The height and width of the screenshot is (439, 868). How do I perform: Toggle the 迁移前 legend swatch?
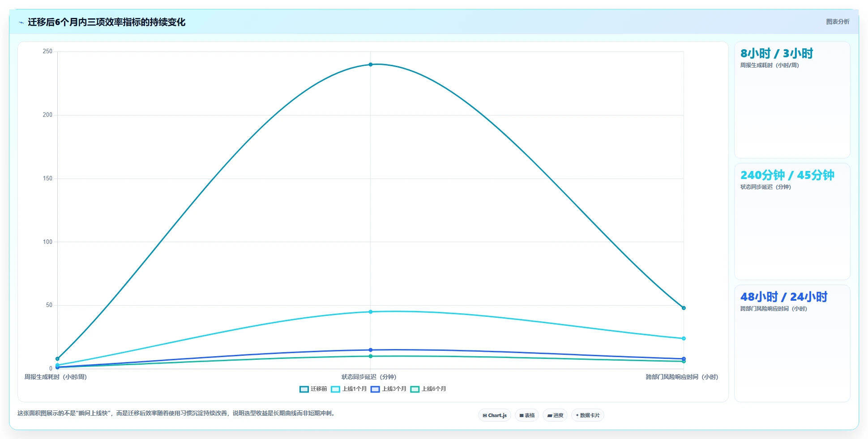coord(304,389)
